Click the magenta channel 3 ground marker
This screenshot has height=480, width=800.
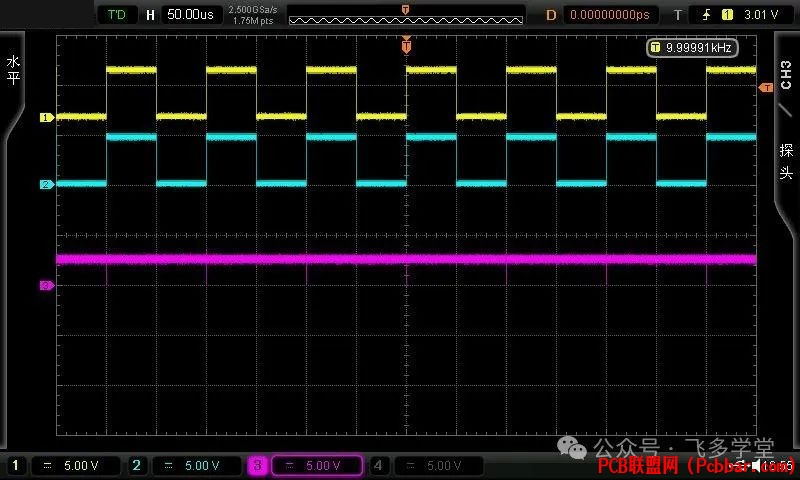click(46, 285)
